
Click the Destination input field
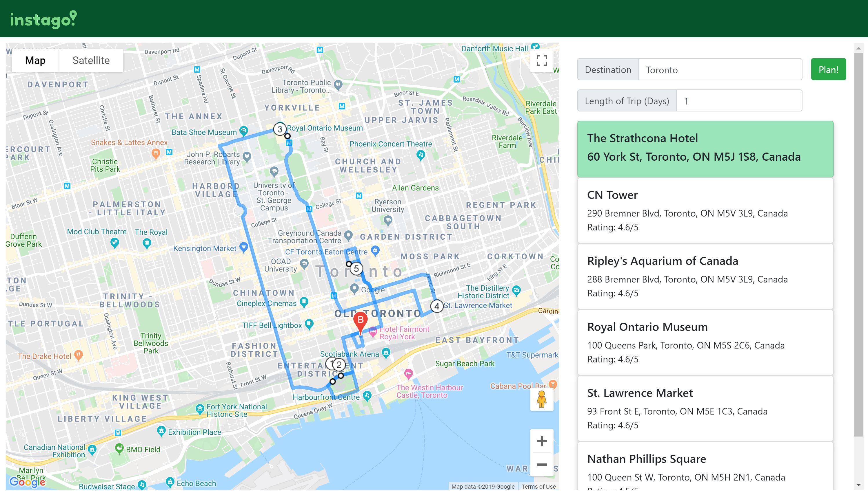coord(720,70)
